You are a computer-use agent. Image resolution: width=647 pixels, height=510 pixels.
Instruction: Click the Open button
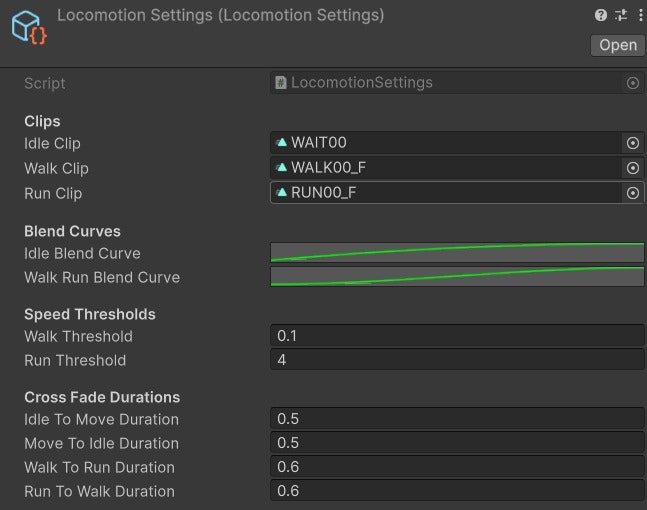tap(618, 45)
